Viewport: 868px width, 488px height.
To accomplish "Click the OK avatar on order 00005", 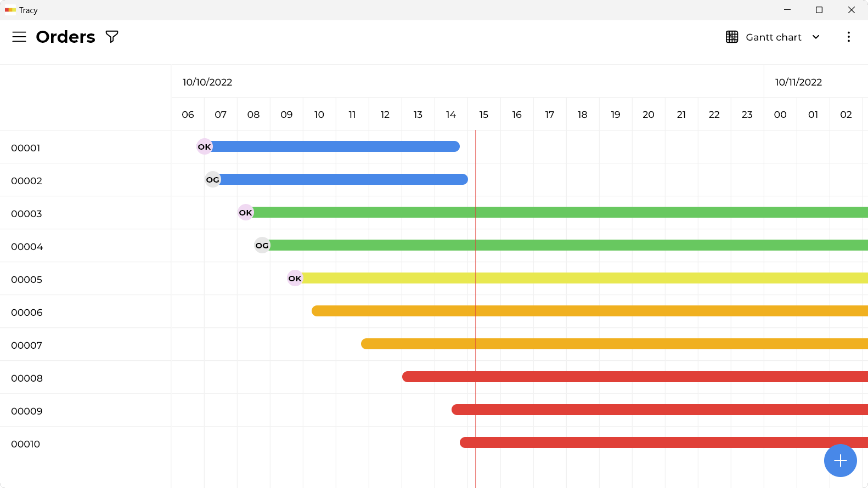I will 295,278.
